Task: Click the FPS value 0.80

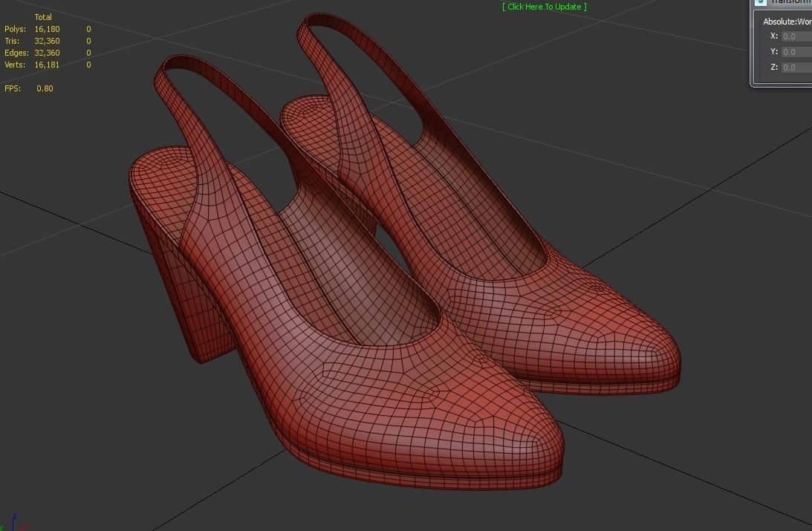Action: click(x=45, y=88)
